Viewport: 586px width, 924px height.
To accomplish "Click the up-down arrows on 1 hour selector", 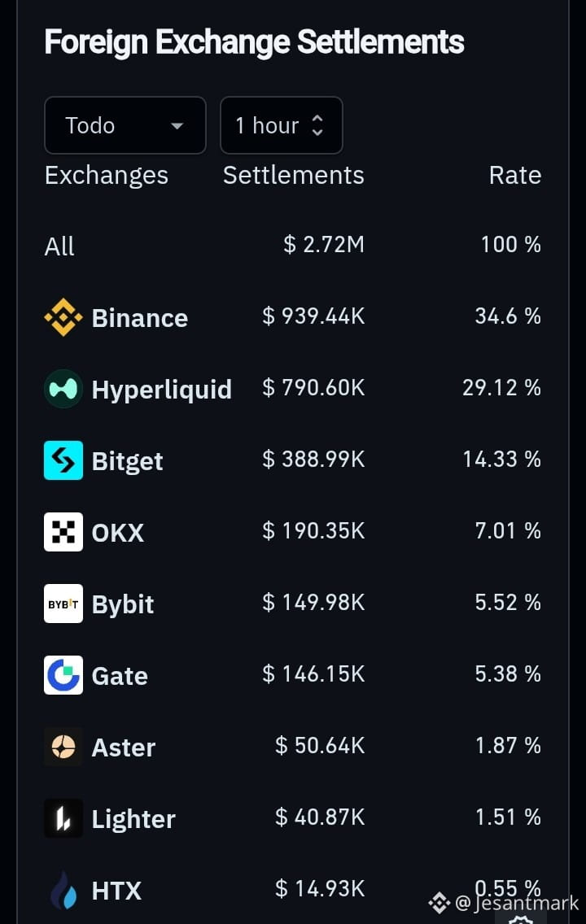I will pyautogui.click(x=317, y=125).
